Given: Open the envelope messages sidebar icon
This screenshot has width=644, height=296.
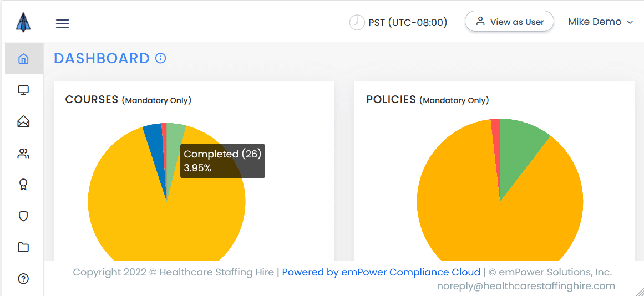Looking at the screenshot, I should (23, 121).
